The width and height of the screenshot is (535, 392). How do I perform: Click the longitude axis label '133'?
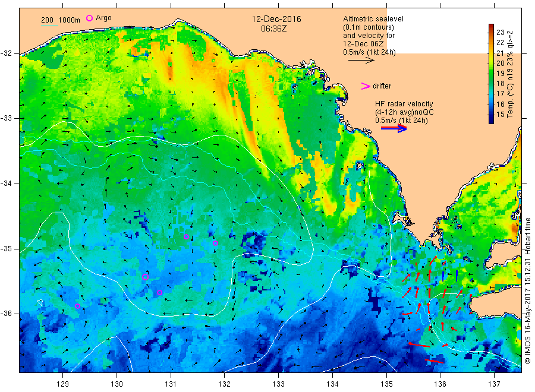pyautogui.click(x=278, y=384)
